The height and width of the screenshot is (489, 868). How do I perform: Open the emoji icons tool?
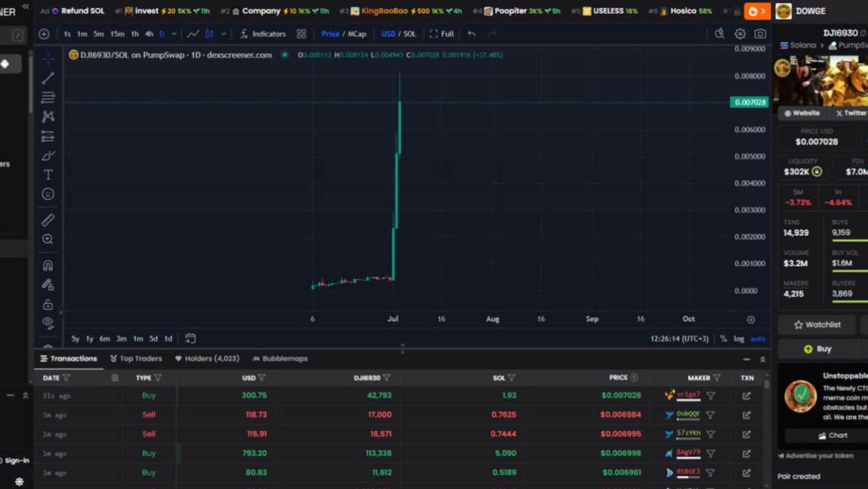click(x=48, y=194)
